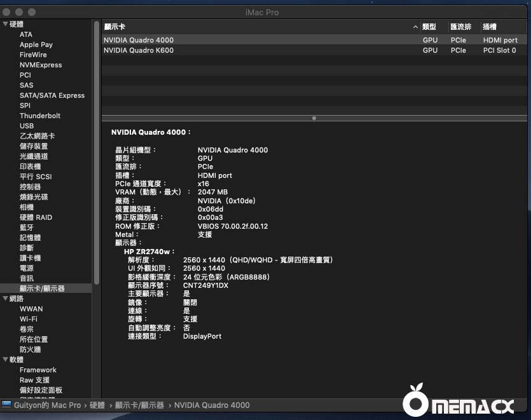This screenshot has width=531, height=420.
Task: Collapse the 軟體 sidebar section
Action: click(5, 360)
